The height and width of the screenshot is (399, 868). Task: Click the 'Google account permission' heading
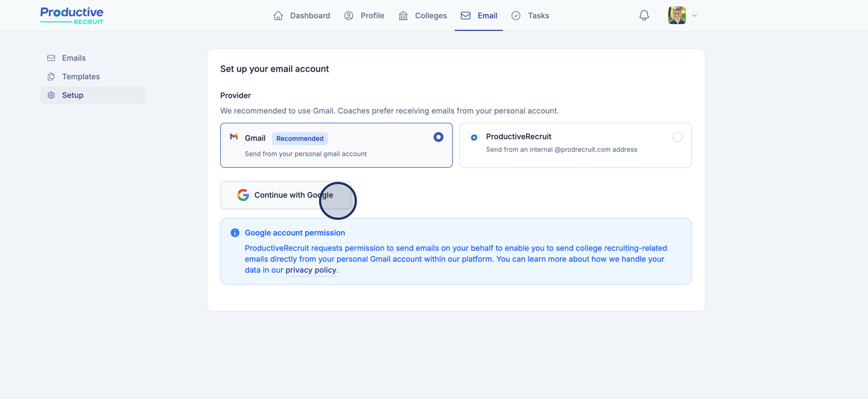click(x=295, y=233)
